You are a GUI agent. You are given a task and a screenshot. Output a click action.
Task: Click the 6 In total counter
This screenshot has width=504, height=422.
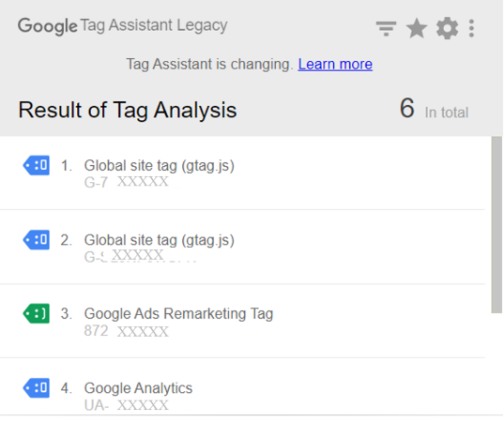coord(434,109)
